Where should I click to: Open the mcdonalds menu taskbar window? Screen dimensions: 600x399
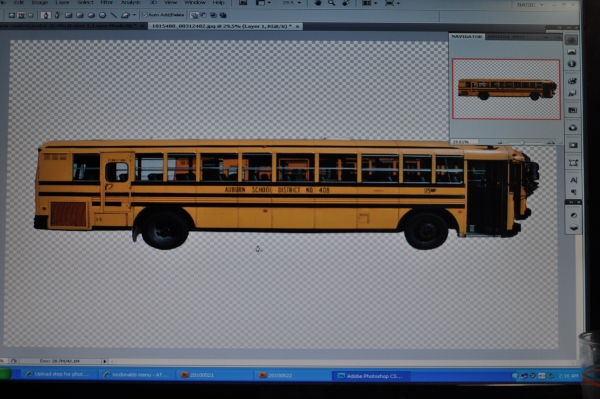point(137,375)
